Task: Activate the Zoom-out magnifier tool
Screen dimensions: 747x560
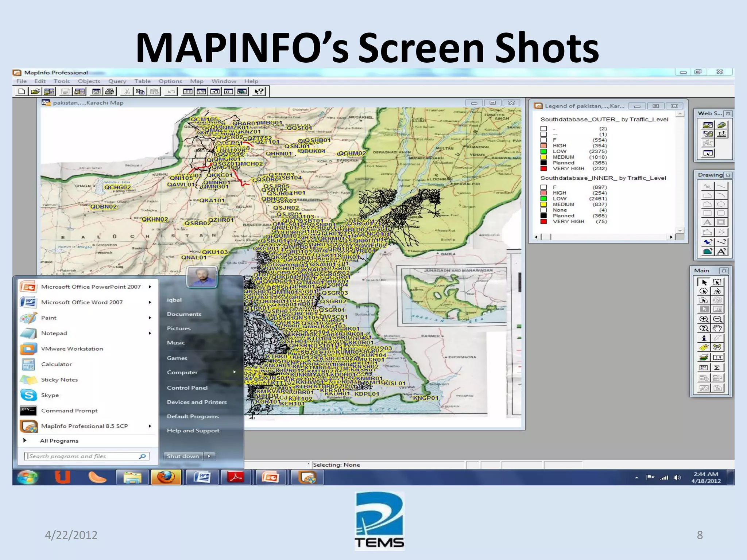Action: pyautogui.click(x=717, y=319)
